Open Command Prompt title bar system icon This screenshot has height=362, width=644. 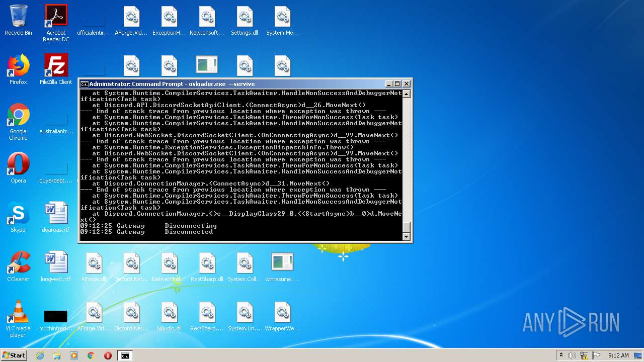pos(85,84)
